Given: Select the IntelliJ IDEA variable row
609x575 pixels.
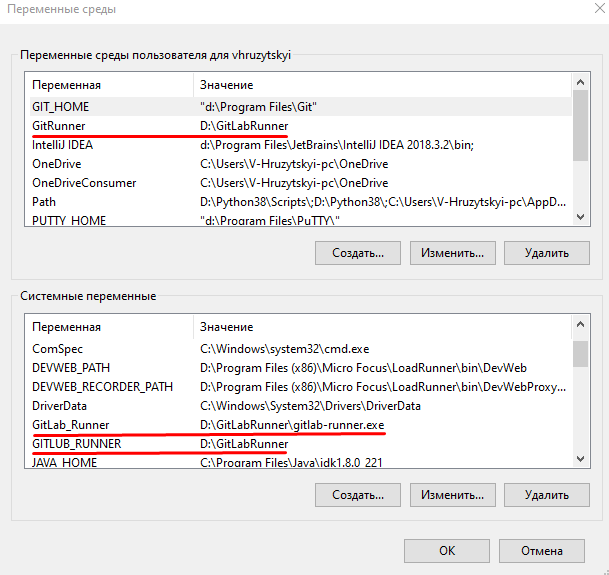Looking at the screenshot, I should click(x=301, y=145).
